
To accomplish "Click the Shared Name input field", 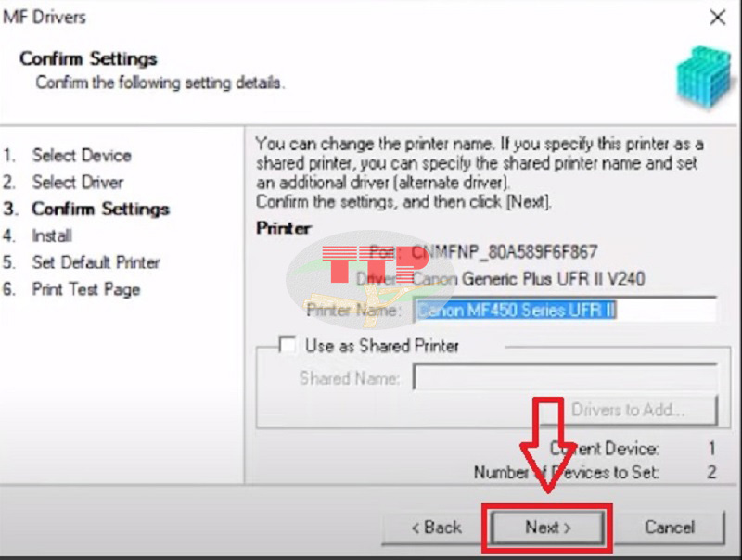I will tap(565, 377).
